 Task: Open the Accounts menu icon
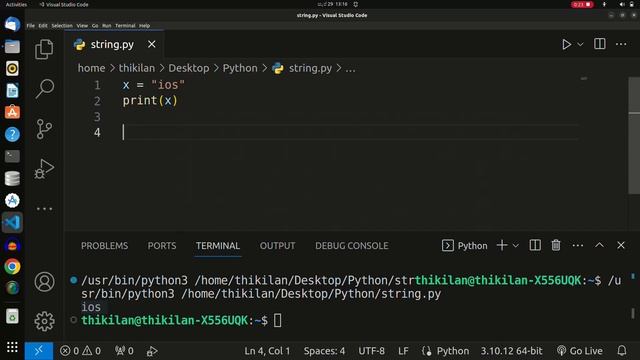[x=44, y=282]
